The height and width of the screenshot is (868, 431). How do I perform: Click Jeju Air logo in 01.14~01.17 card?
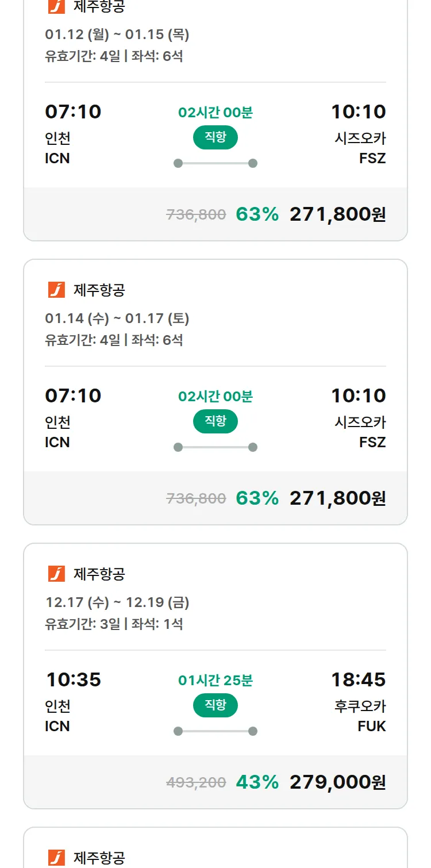(56, 290)
